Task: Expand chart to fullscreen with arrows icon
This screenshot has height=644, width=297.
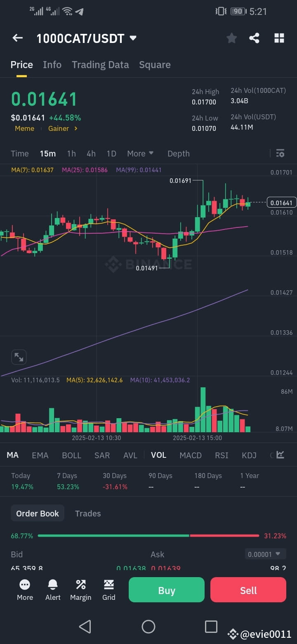Action: [19, 357]
